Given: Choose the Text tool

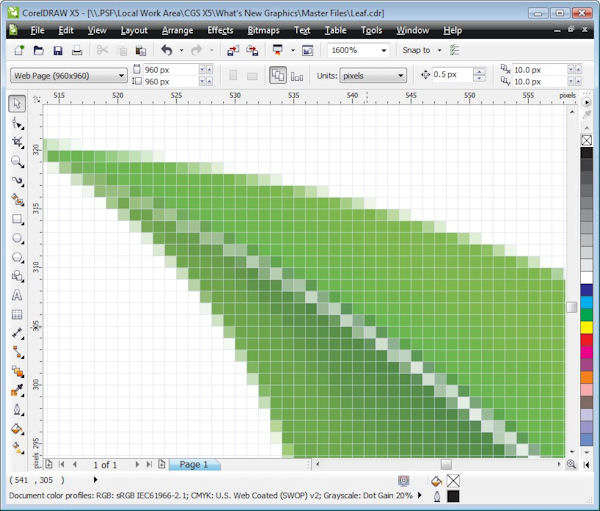Looking at the screenshot, I should 17,295.
